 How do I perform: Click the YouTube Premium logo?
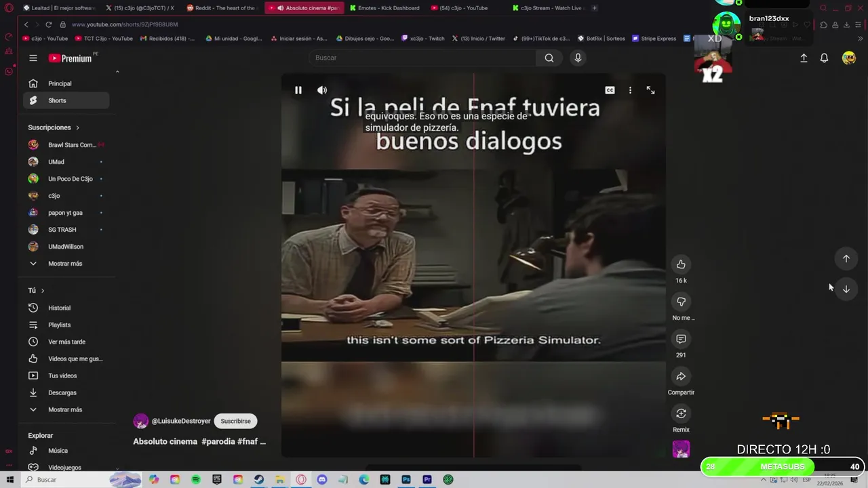71,58
